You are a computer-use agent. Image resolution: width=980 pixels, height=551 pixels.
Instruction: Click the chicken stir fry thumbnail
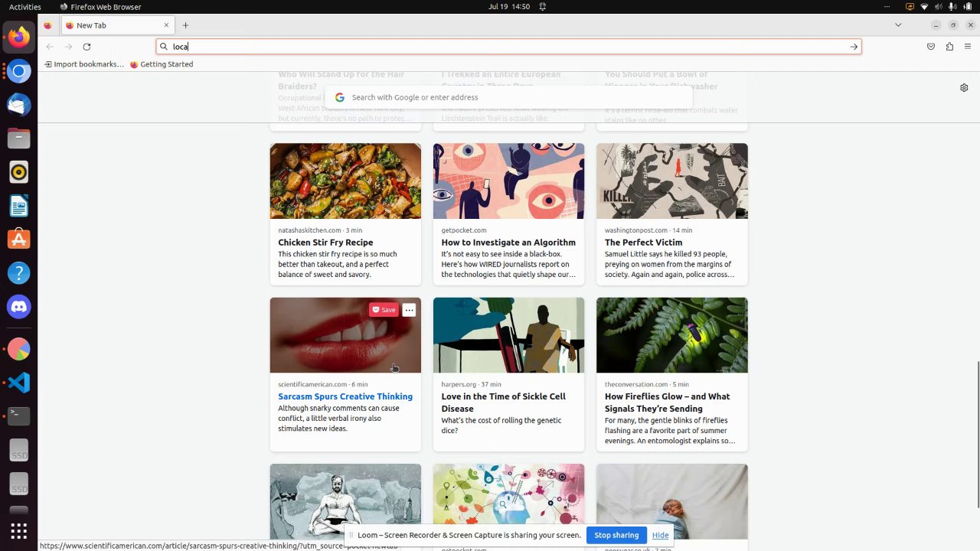(x=345, y=181)
